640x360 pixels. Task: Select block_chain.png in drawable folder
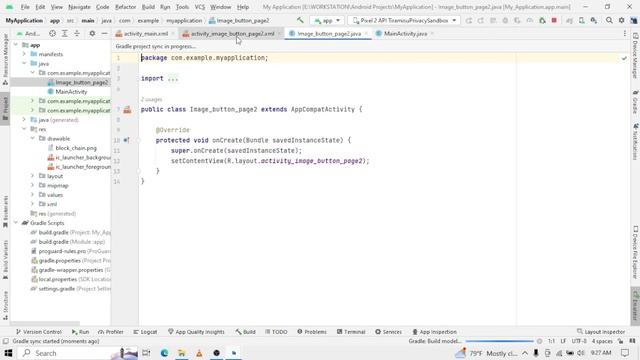(76, 148)
